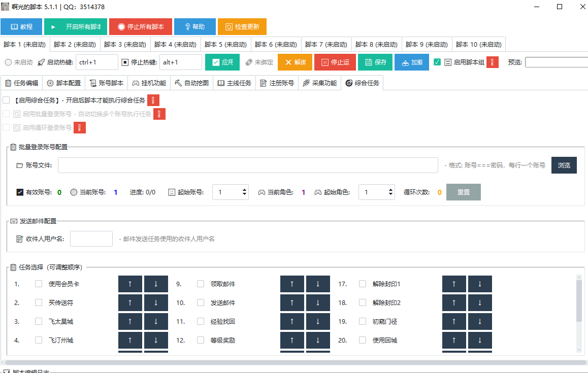Open the 任务编辑 tab
Image resolution: width=588 pixels, height=373 pixels.
click(22, 83)
